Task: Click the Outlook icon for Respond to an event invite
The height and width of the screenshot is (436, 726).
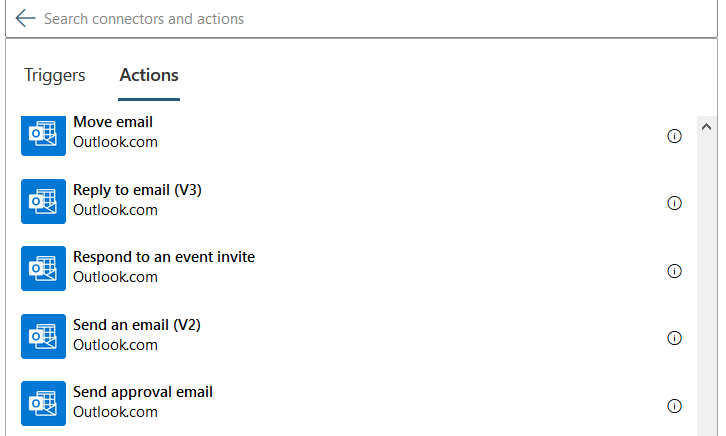Action: (x=43, y=268)
